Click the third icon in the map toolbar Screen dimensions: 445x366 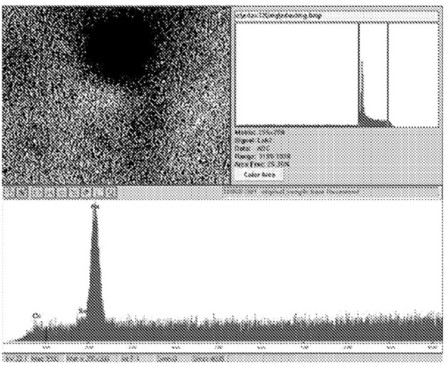(35, 193)
